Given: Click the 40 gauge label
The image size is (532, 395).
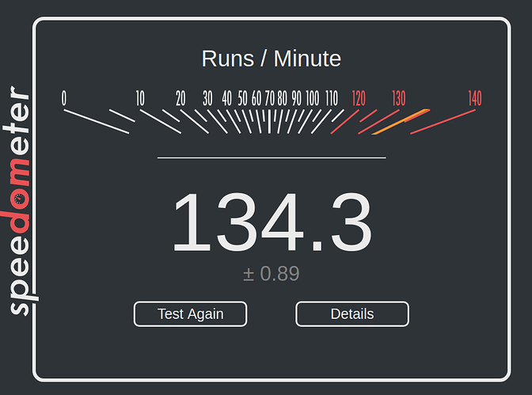Looking at the screenshot, I should pos(227,98).
